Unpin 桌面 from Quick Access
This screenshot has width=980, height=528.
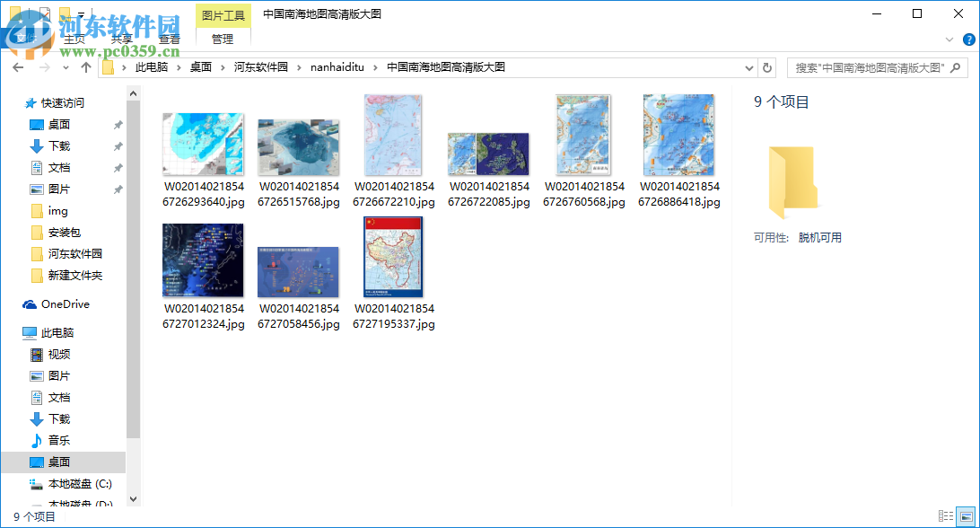(x=118, y=124)
